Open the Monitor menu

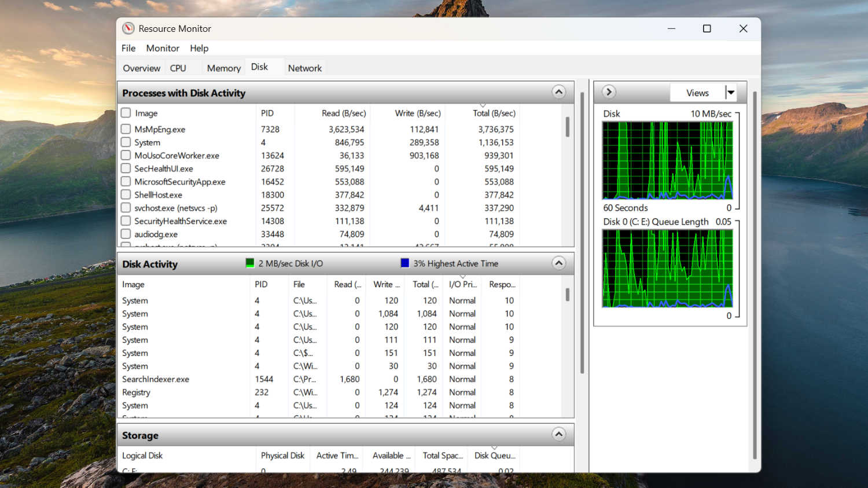[x=163, y=48]
